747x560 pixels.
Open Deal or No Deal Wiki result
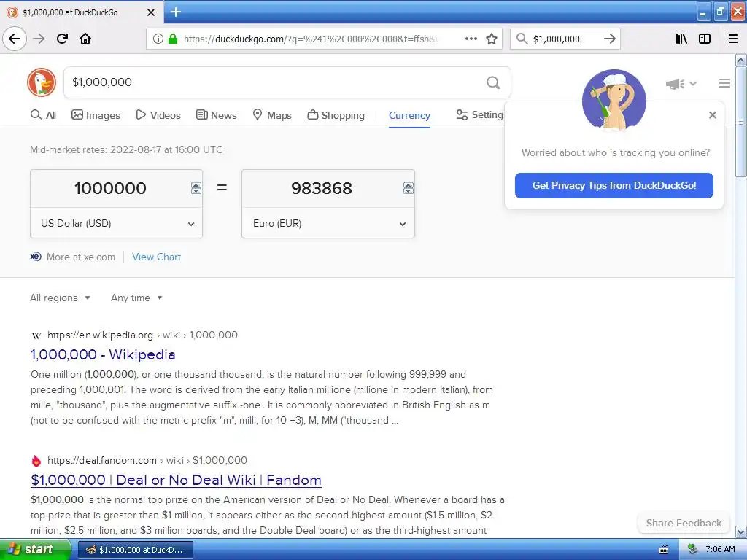(x=176, y=480)
